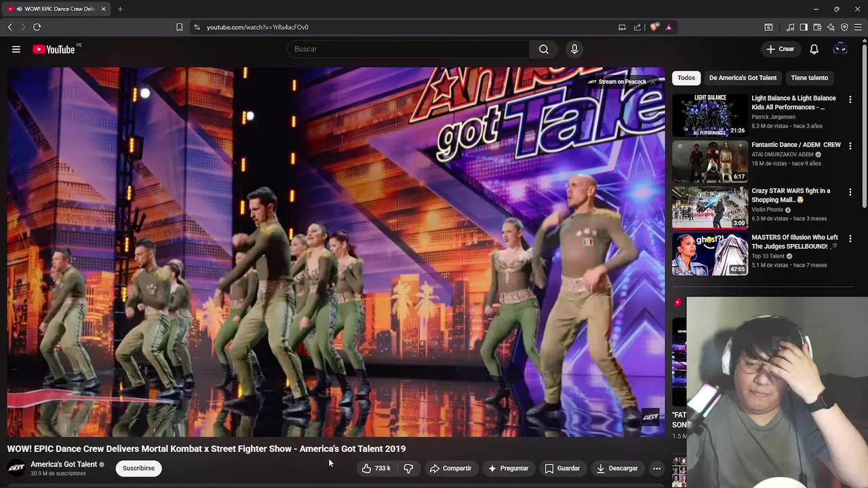
Task: Click the Buscar search field
Action: tap(408, 49)
